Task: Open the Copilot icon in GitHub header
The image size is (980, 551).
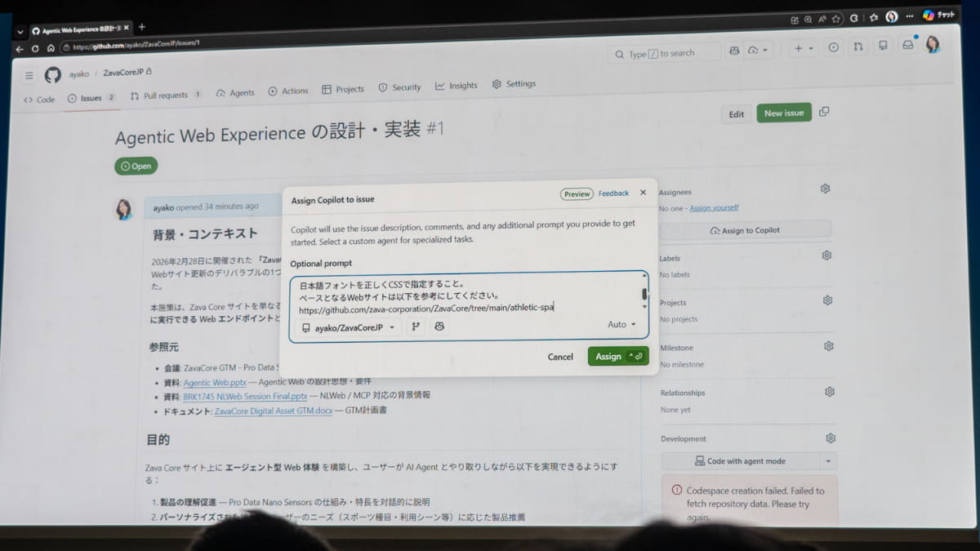Action: point(734,51)
